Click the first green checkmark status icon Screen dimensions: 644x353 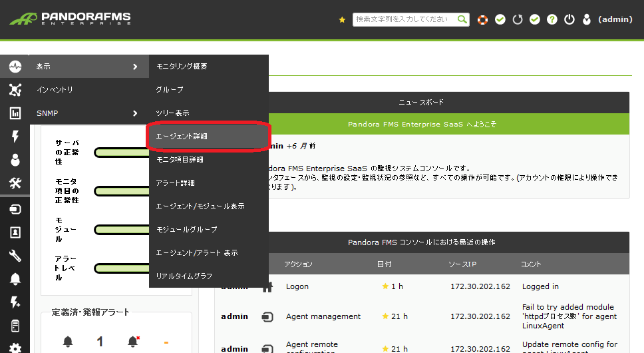point(500,19)
